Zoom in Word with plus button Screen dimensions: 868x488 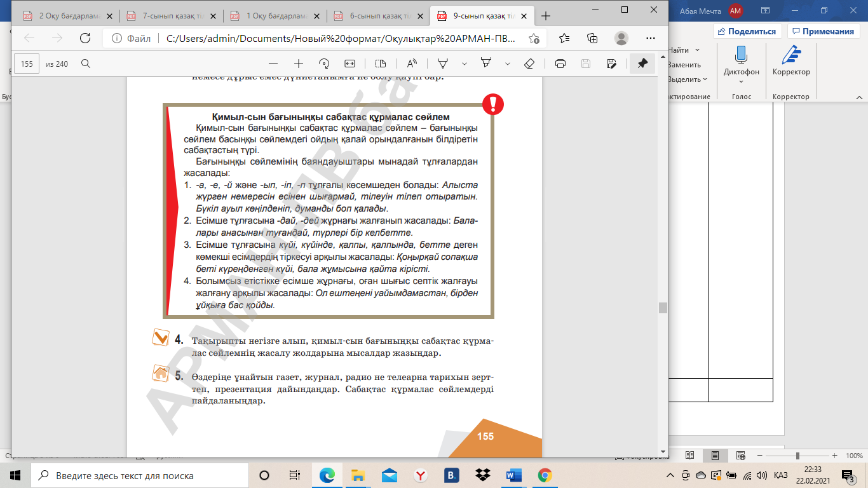(835, 456)
